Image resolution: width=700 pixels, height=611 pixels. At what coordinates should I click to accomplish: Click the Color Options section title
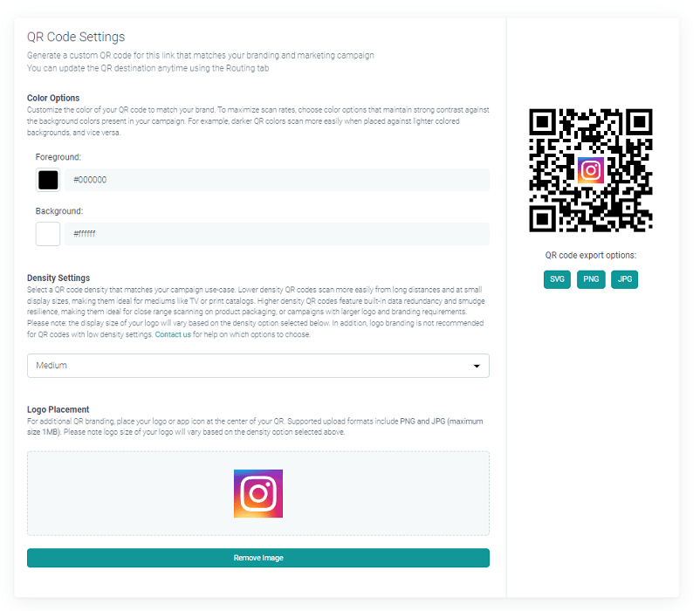pyautogui.click(x=53, y=98)
